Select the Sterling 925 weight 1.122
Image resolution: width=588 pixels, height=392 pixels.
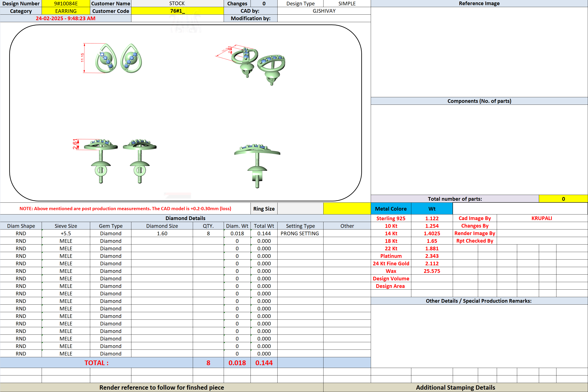(432, 218)
